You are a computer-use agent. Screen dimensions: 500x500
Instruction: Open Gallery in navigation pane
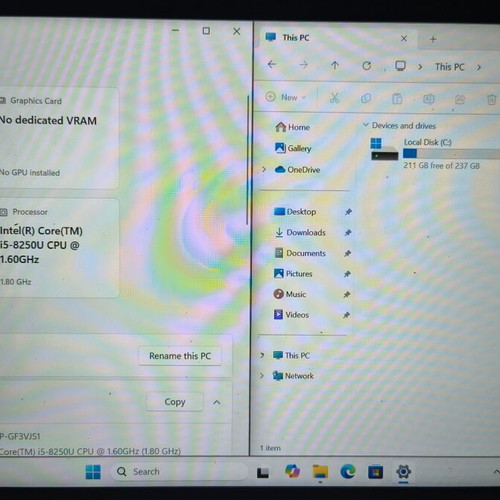[x=293, y=148]
